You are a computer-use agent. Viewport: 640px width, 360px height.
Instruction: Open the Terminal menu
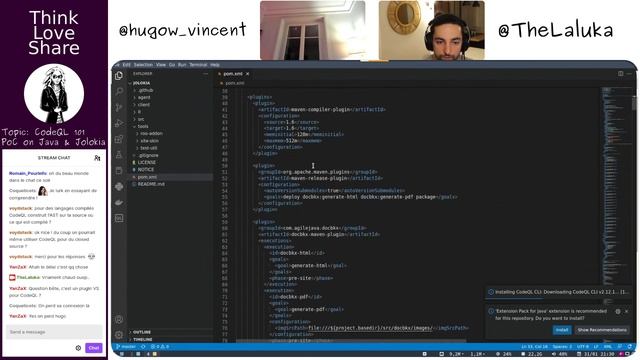pos(198,65)
